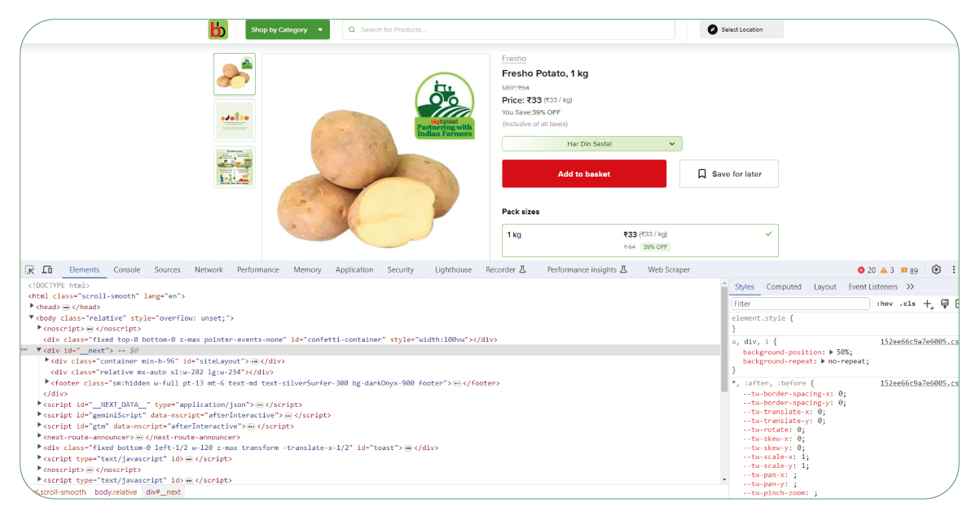Expand the Har Din Sasta offer dropdown
980x516 pixels.
point(591,144)
